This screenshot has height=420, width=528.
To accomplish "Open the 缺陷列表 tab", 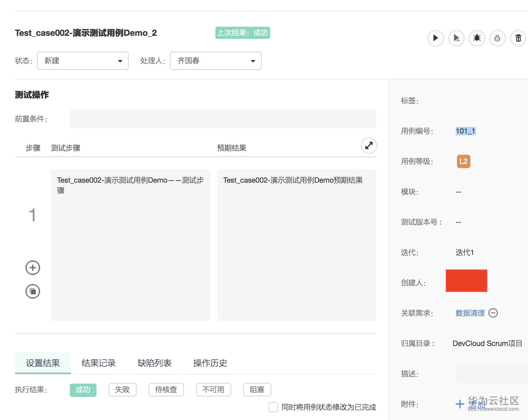I will click(x=154, y=363).
